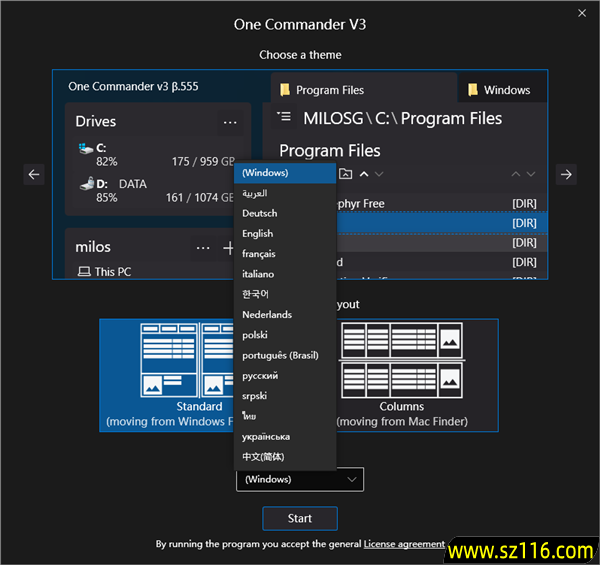Close the One Commander setup dialog

[582, 13]
